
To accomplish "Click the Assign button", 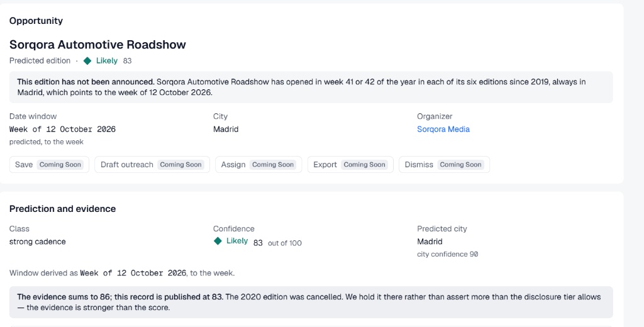I will (258, 164).
